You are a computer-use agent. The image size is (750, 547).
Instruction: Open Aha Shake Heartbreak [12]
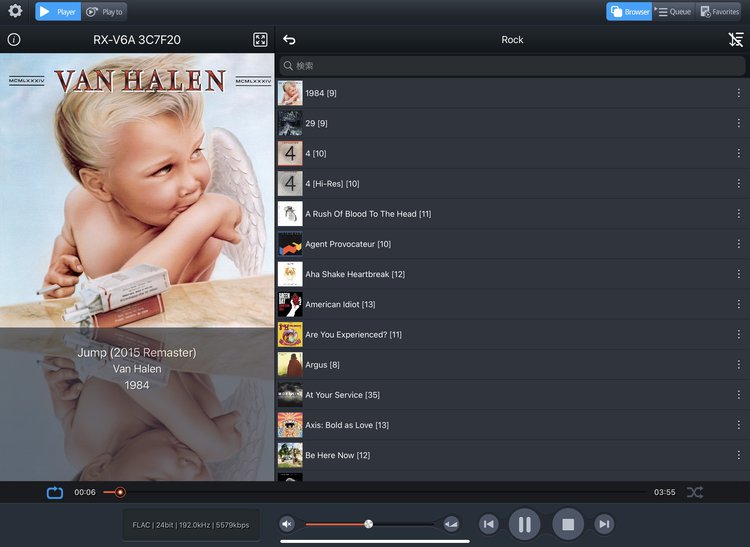click(512, 274)
